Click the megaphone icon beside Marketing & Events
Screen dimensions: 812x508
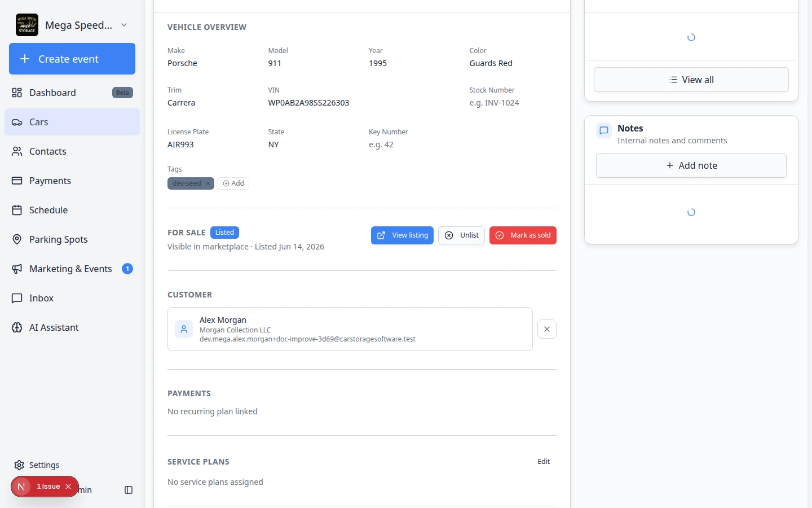17,269
